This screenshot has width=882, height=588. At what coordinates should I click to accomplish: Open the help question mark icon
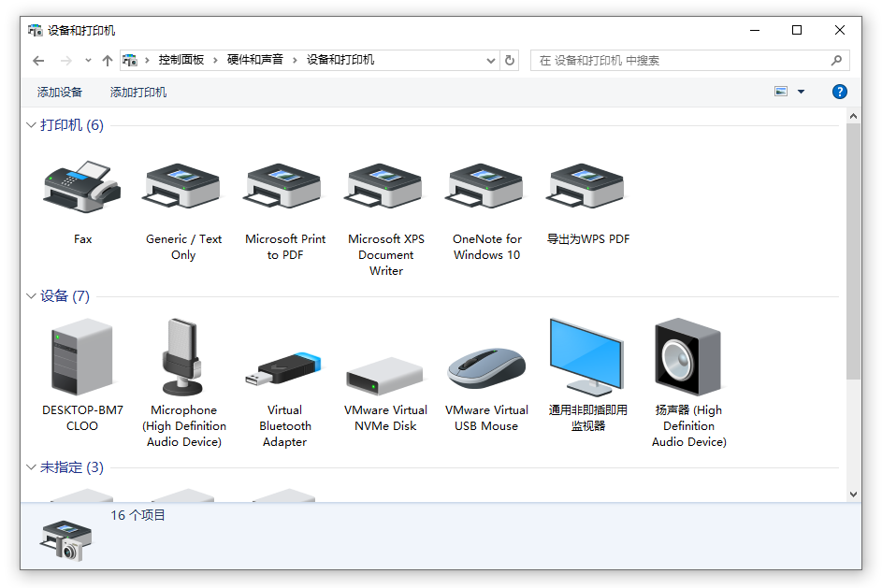[x=839, y=92]
